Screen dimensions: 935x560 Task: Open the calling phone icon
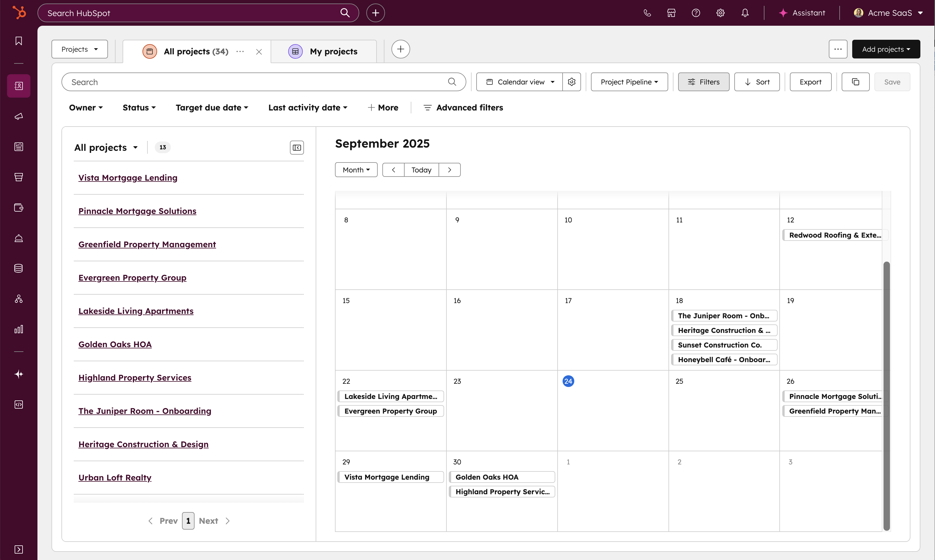647,13
